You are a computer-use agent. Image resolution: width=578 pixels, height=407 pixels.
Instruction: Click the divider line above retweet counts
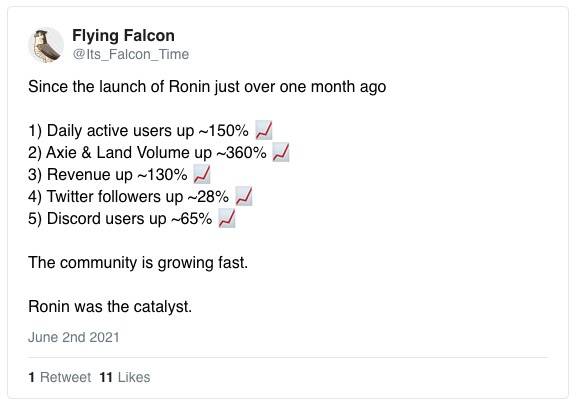[288, 357]
